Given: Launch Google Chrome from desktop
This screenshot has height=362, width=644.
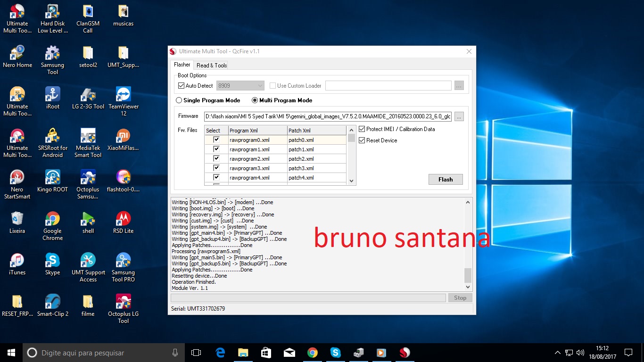Looking at the screenshot, I should point(53,226).
